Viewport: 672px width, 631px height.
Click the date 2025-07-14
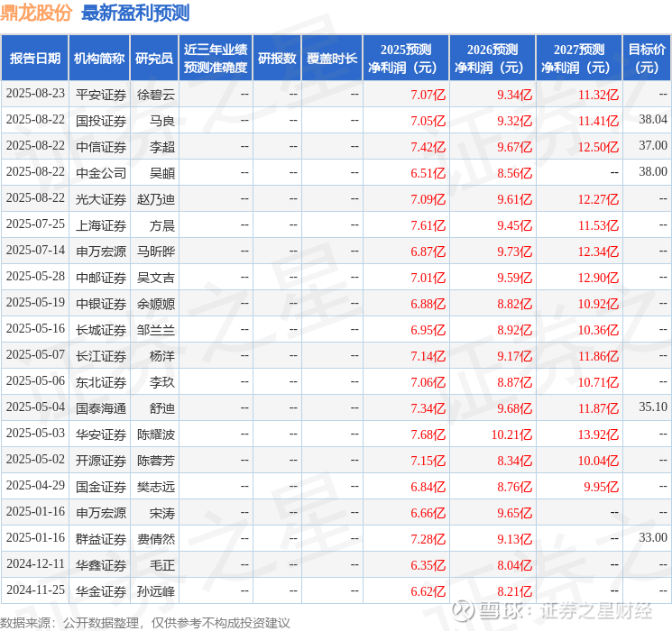click(x=35, y=251)
